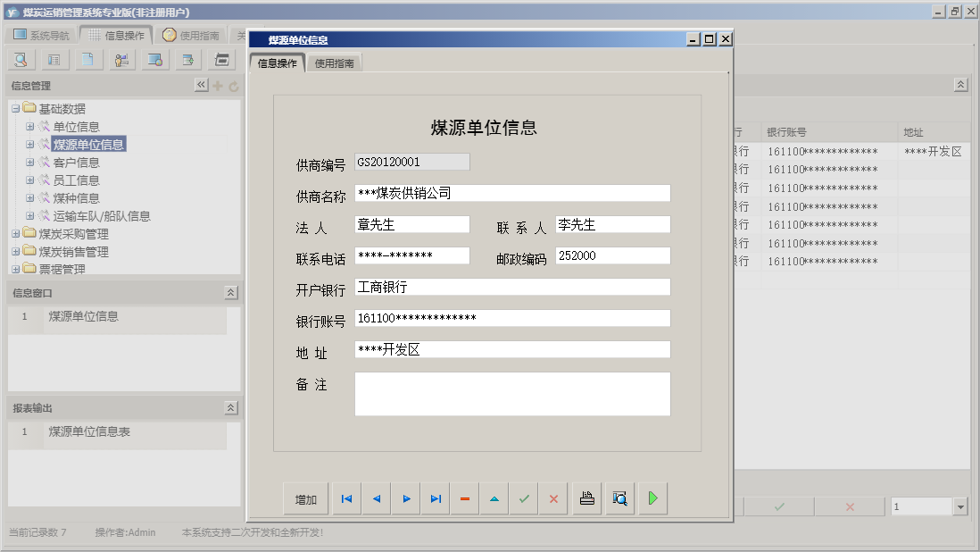Jump to first record using the navigation icon

pyautogui.click(x=346, y=498)
